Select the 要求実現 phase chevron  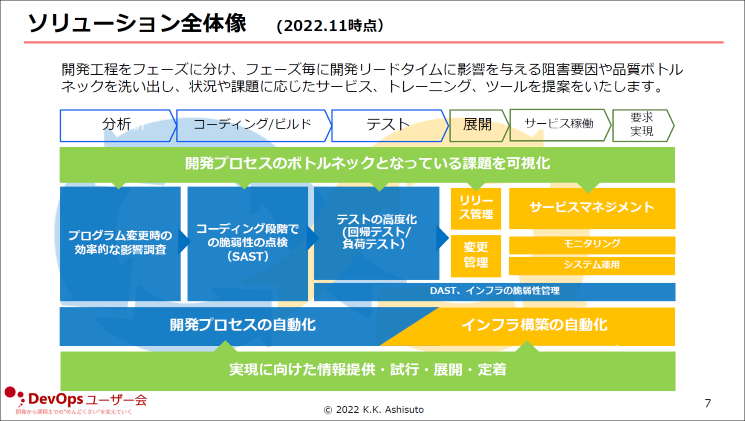[x=642, y=125]
